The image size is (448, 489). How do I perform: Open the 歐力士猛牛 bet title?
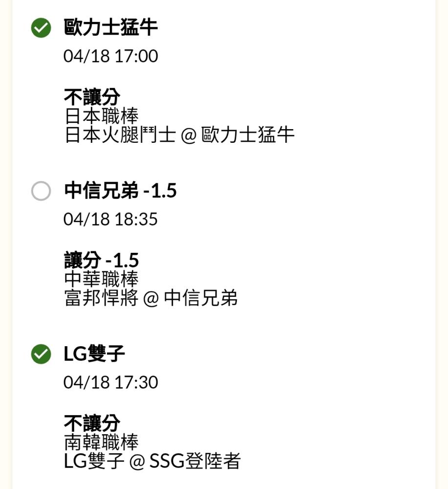[x=110, y=27]
